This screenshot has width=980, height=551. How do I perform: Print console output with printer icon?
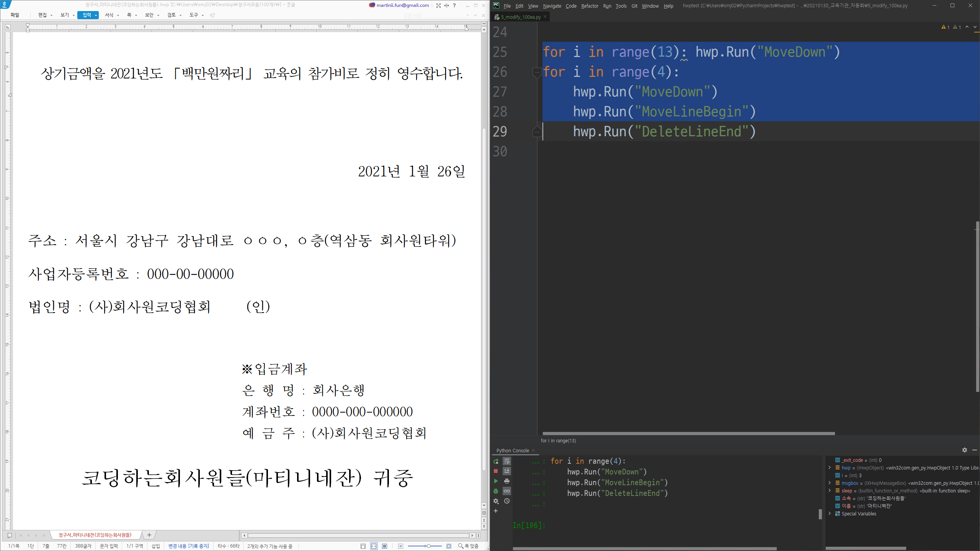tap(507, 481)
